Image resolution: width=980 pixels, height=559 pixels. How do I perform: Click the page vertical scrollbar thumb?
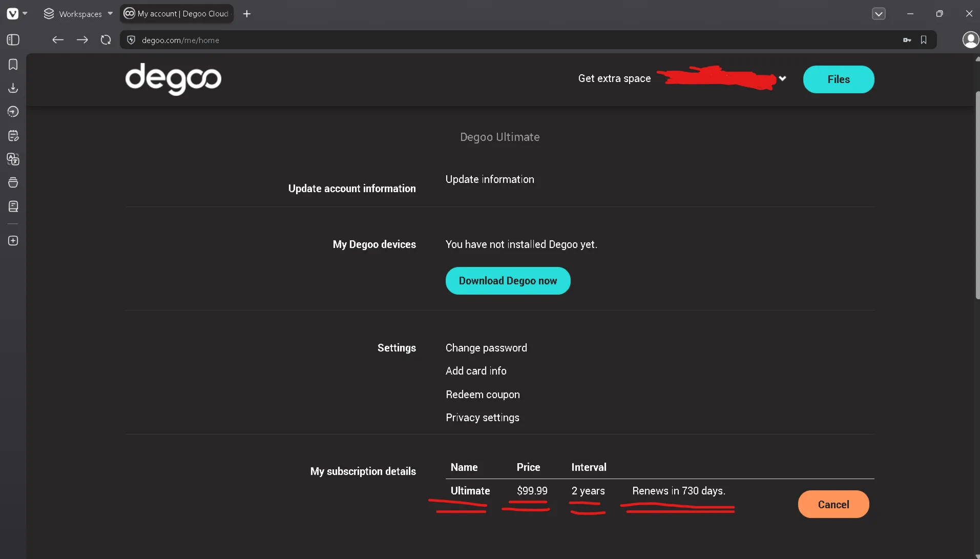tap(977, 195)
